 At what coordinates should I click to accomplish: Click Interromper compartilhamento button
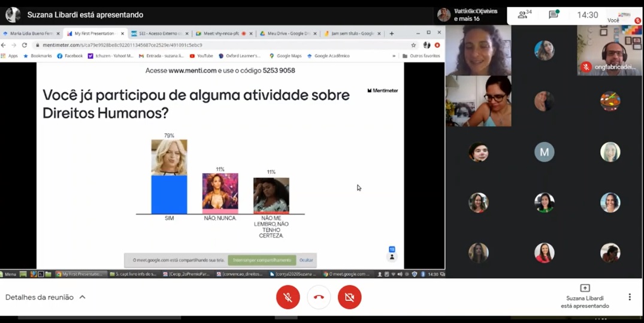point(262,260)
